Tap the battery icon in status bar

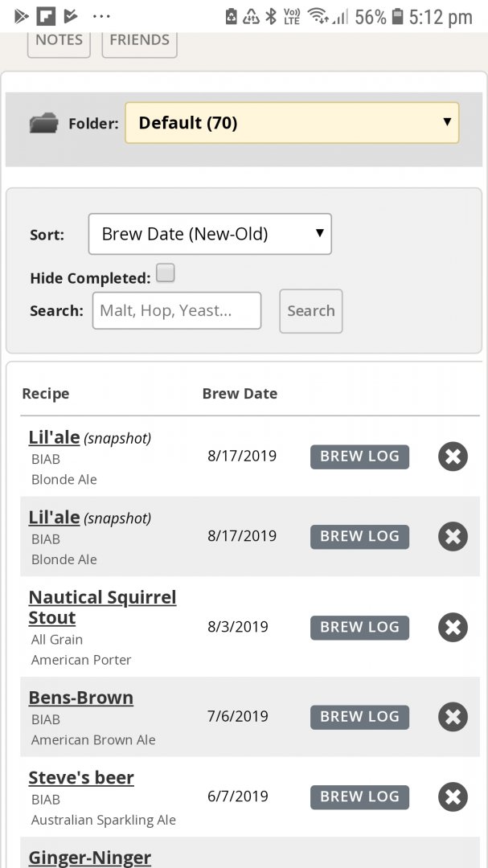(396, 17)
